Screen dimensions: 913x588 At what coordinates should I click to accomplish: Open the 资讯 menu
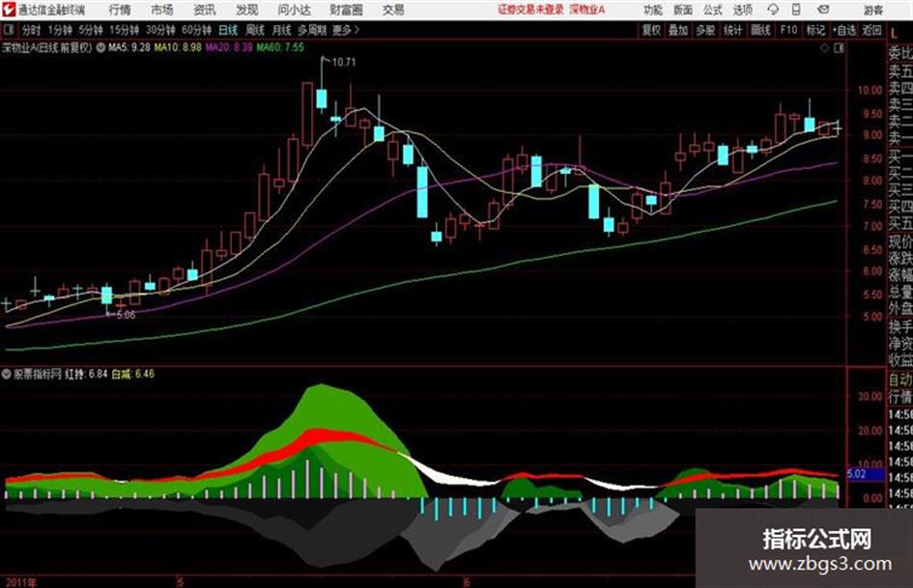pos(205,10)
